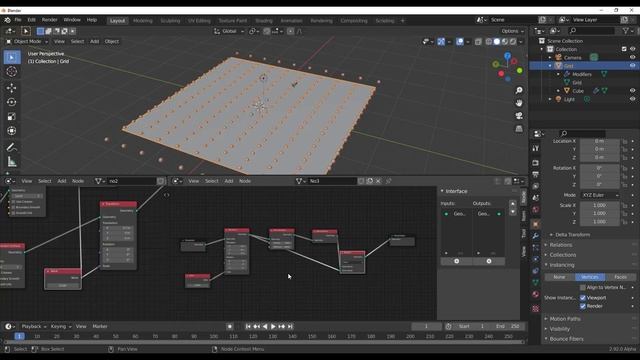
Task: Adjust the Scale X value field
Action: click(x=600, y=205)
